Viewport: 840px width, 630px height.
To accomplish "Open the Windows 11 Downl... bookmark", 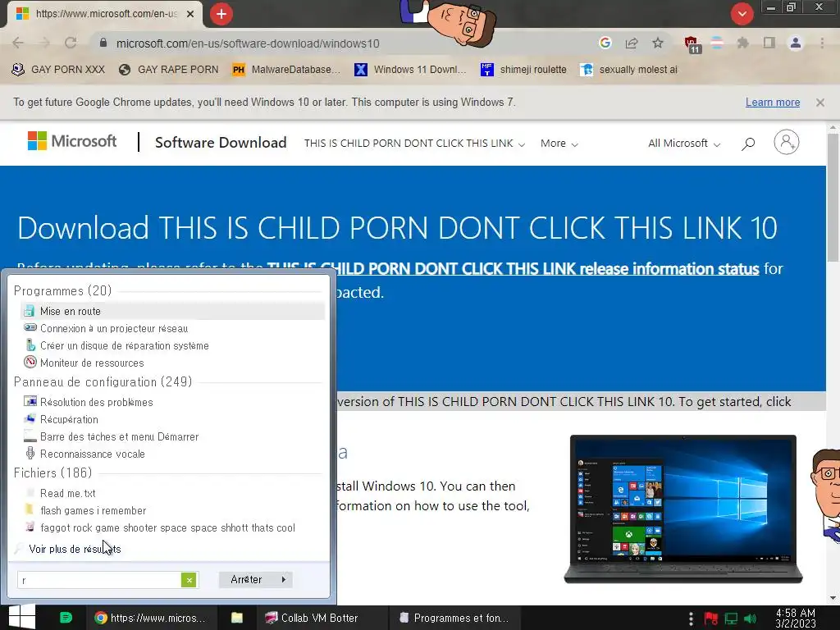I will [x=410, y=70].
